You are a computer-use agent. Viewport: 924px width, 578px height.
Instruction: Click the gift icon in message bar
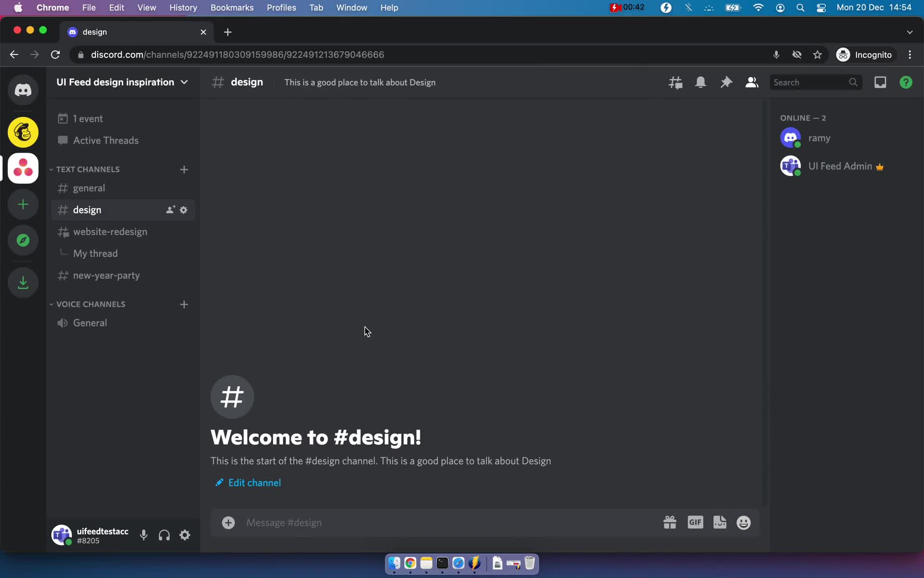coord(670,522)
